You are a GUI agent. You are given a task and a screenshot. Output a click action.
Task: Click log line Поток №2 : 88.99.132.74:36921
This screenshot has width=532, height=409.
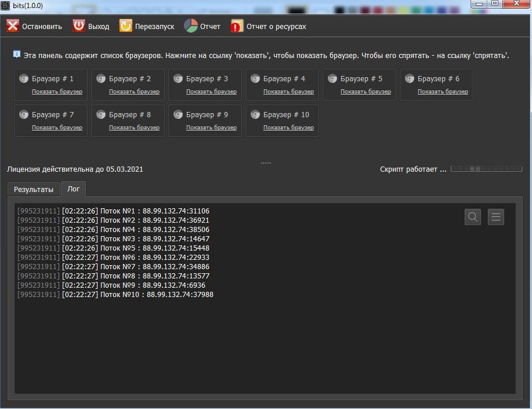113,220
